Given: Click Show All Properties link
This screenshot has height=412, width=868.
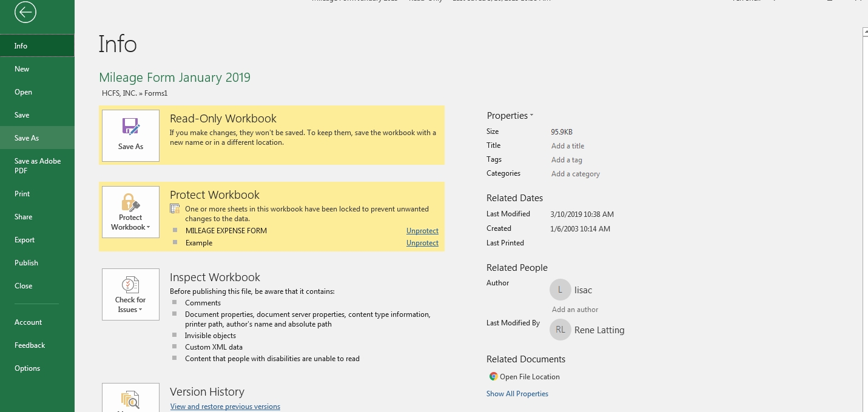Looking at the screenshot, I should pyautogui.click(x=517, y=394).
